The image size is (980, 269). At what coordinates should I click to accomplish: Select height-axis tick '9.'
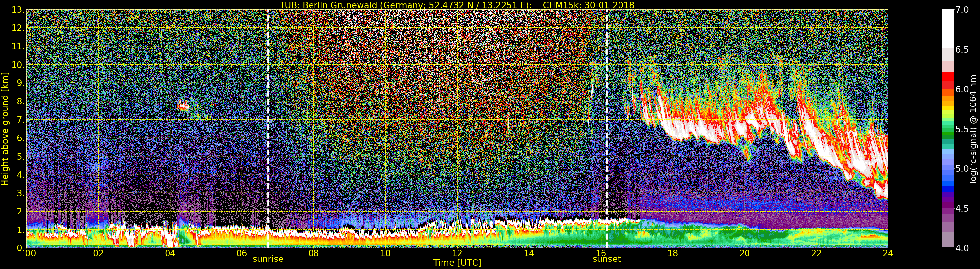tap(21, 83)
